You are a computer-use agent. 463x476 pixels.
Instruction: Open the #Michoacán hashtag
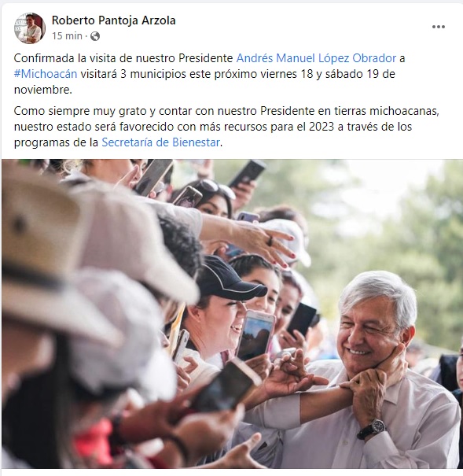(x=46, y=74)
